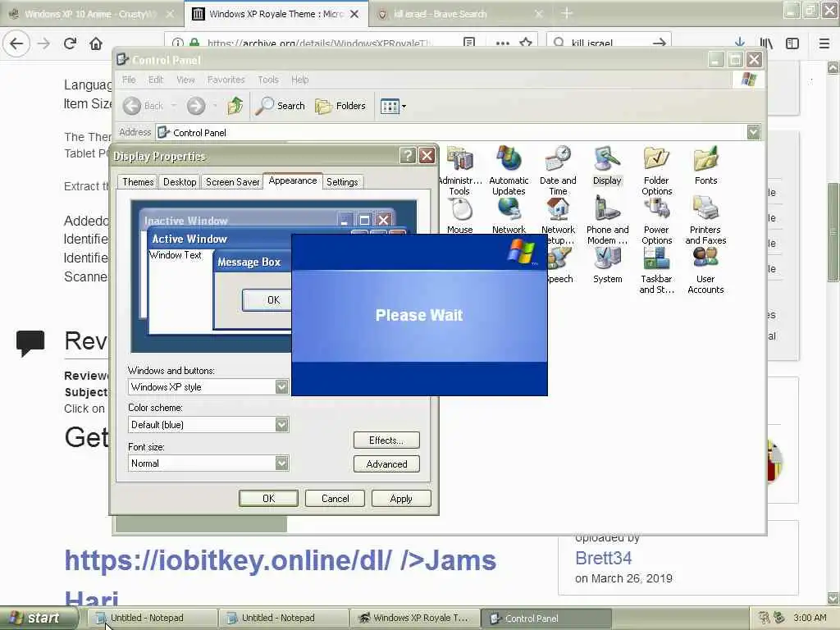Viewport: 840px width, 630px height.
Task: Switch to the Settings tab
Action: (342, 181)
